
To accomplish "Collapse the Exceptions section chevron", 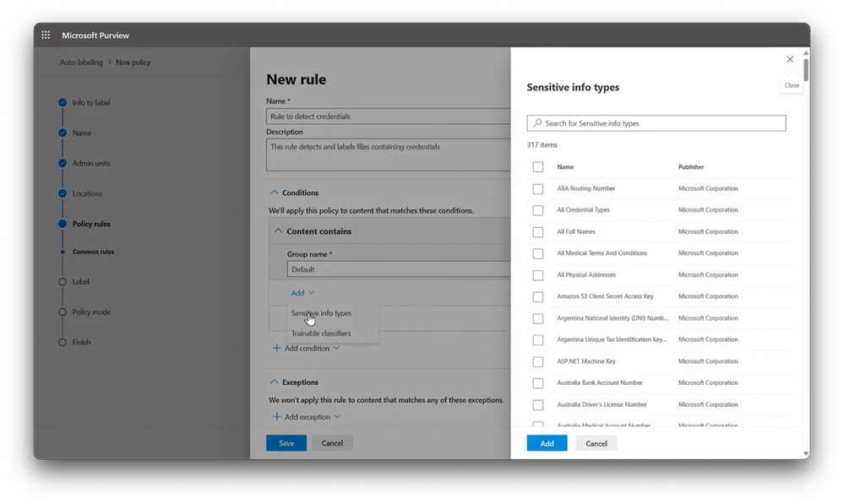I will (274, 382).
